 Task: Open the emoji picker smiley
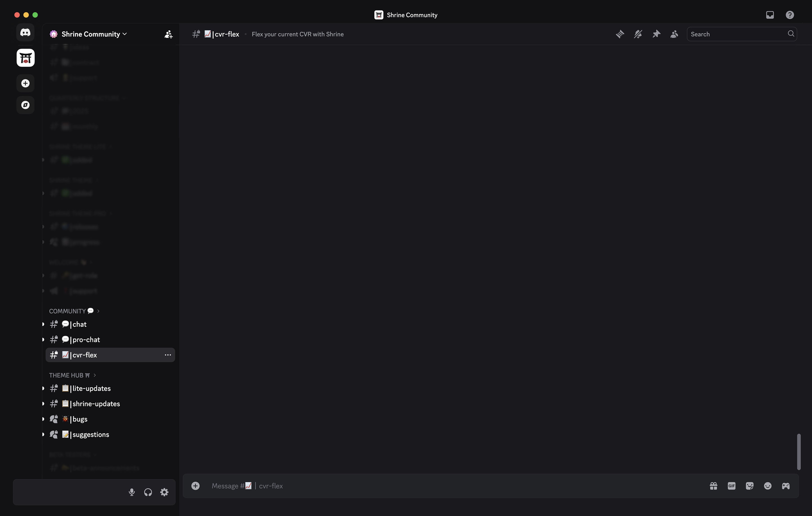[767, 486]
